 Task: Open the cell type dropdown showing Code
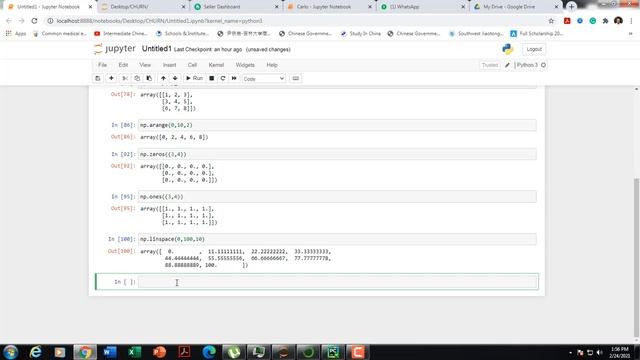pos(263,79)
